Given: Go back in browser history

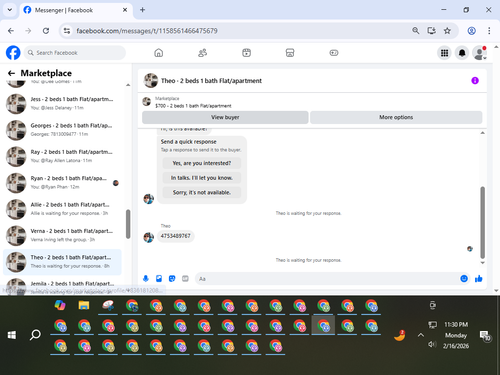Looking at the screenshot, I should 11,31.
